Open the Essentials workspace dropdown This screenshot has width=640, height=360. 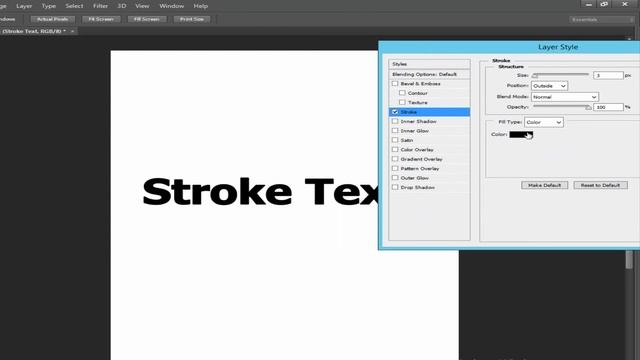click(601, 20)
